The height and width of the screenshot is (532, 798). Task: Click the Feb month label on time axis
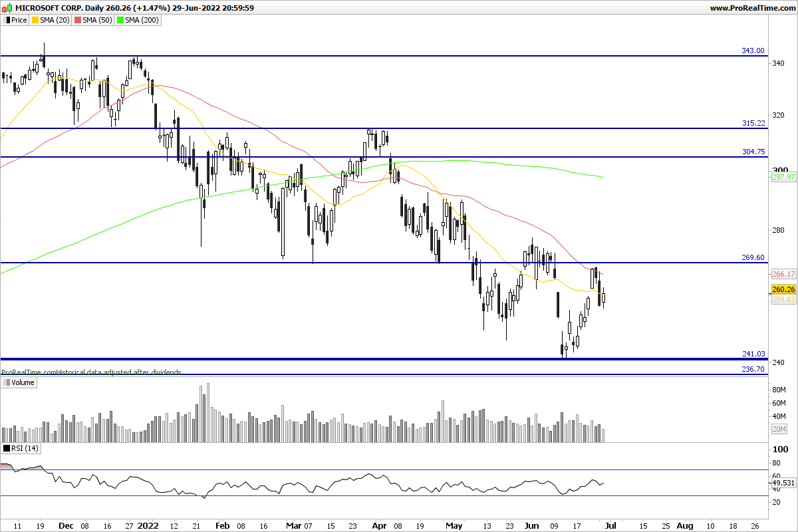click(x=222, y=525)
